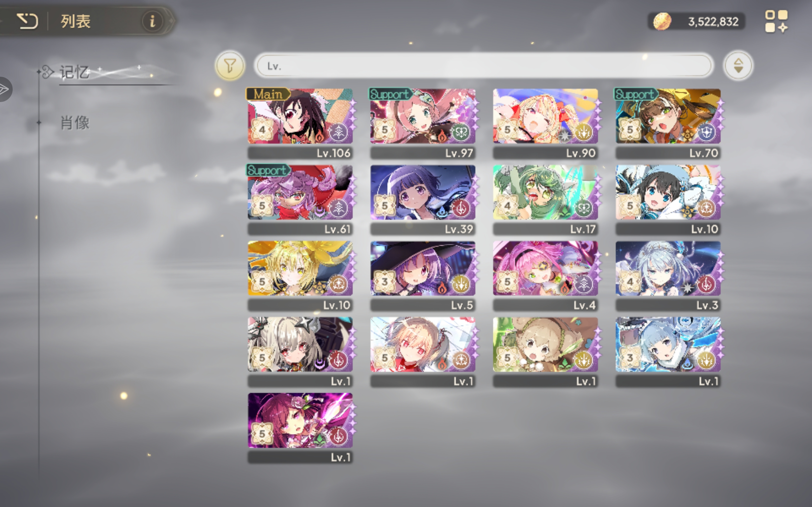
Task: Choose the green-haired card Lv.17
Action: pos(546,200)
